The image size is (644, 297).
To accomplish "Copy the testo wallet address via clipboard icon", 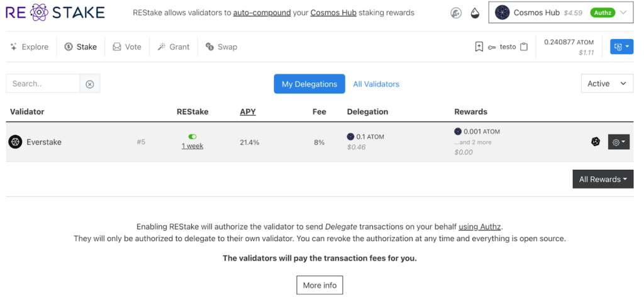I will tap(524, 47).
